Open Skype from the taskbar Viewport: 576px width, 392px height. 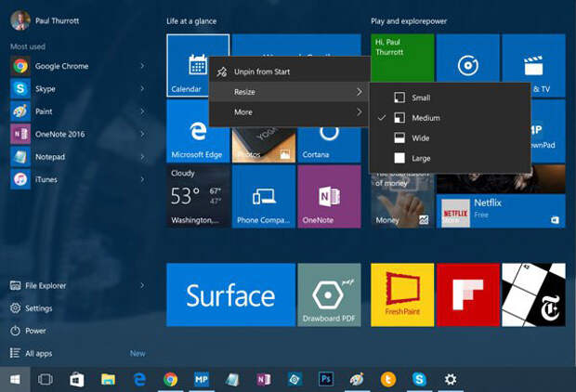[x=419, y=380]
